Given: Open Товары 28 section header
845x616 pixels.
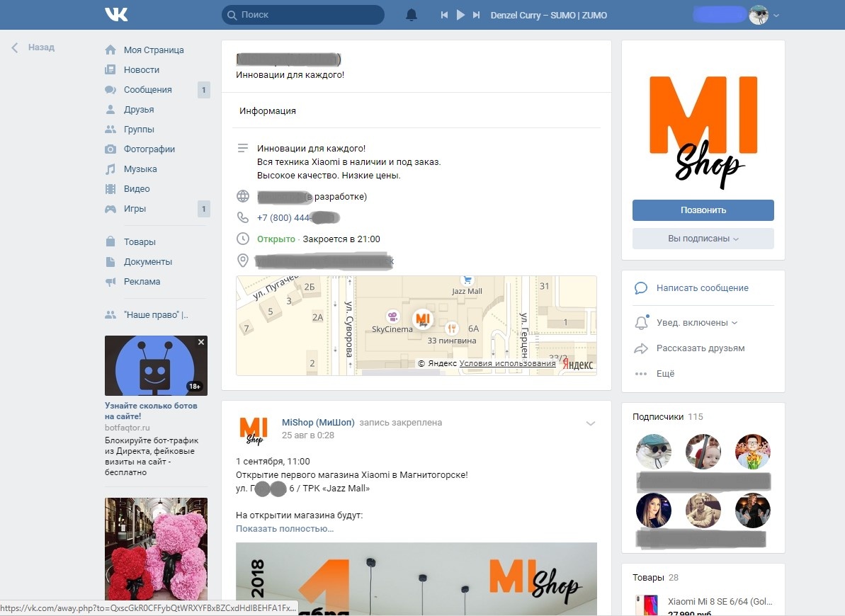Looking at the screenshot, I should [655, 578].
